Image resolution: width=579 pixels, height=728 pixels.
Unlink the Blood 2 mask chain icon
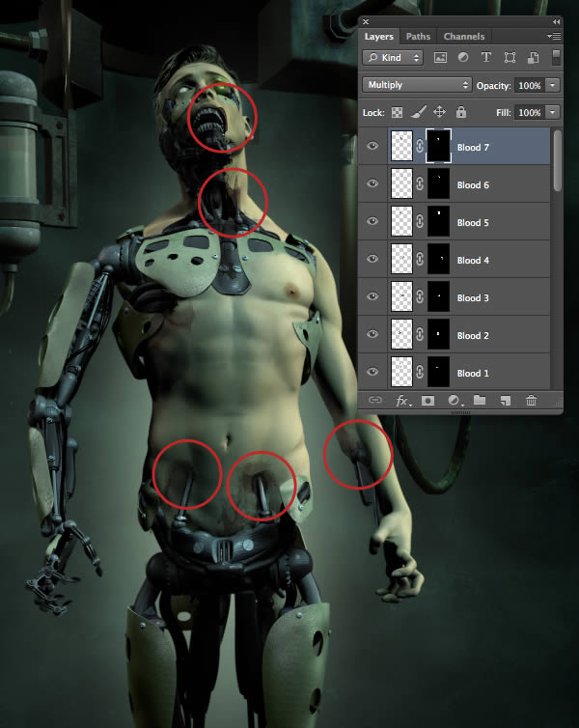coord(420,334)
